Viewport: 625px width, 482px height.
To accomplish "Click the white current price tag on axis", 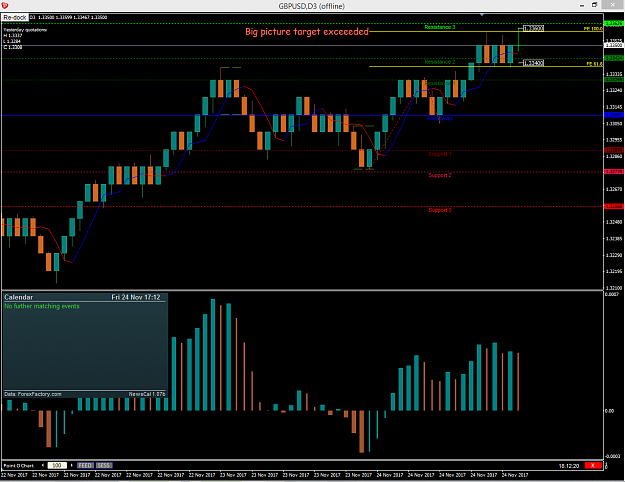I will tap(614, 45).
